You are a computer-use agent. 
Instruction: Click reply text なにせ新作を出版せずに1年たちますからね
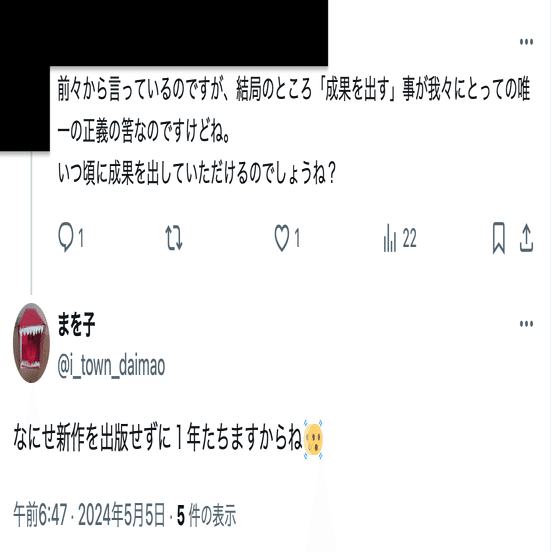click(158, 439)
